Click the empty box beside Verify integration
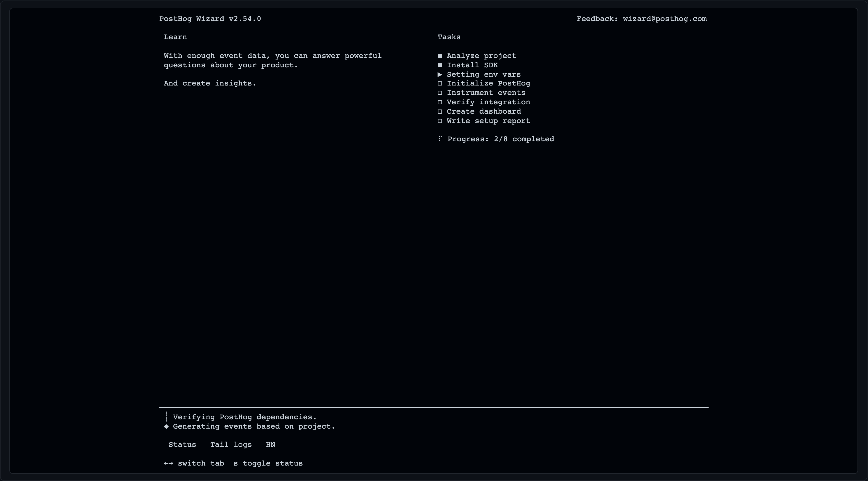Viewport: 868px width, 481px height. tap(440, 102)
